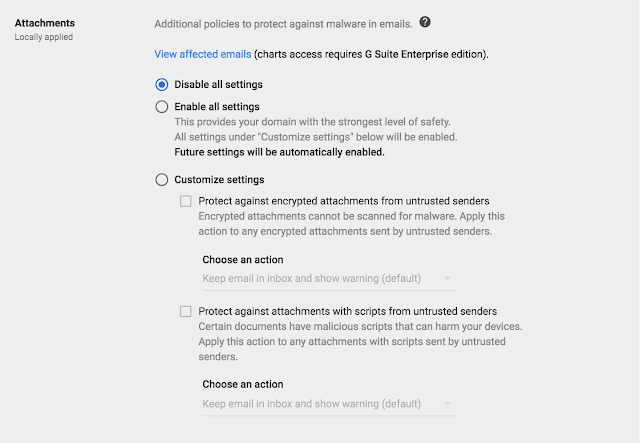Check Protect against encrypted attachments checkbox
The image size is (640, 443).
coord(186,201)
